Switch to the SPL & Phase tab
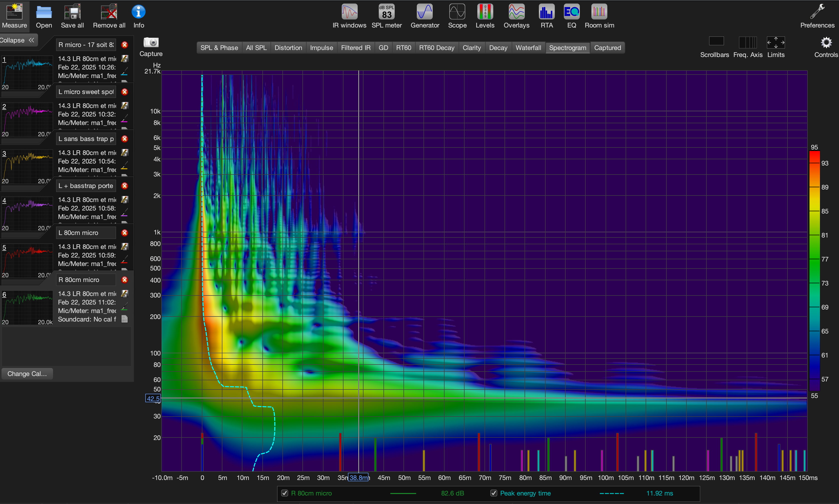 (x=219, y=48)
